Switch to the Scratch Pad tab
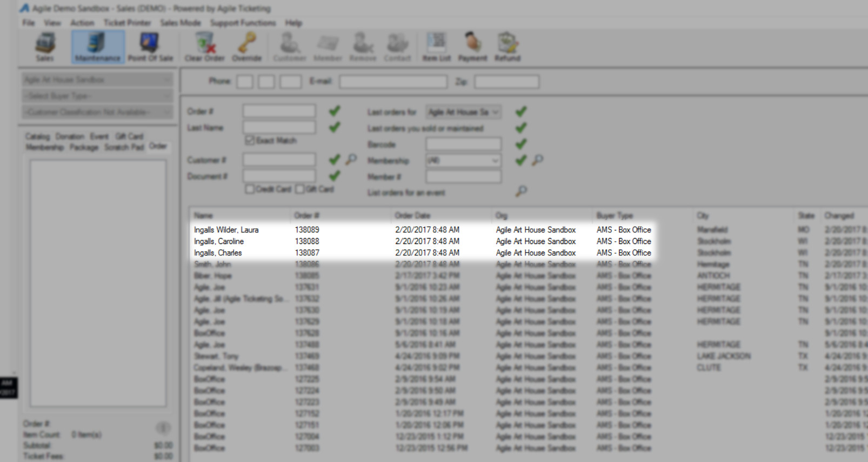 (124, 147)
